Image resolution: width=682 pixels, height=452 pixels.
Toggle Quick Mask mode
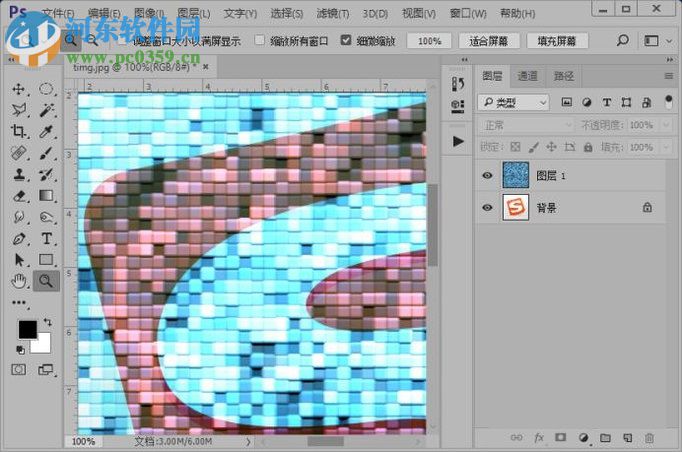[x=18, y=370]
